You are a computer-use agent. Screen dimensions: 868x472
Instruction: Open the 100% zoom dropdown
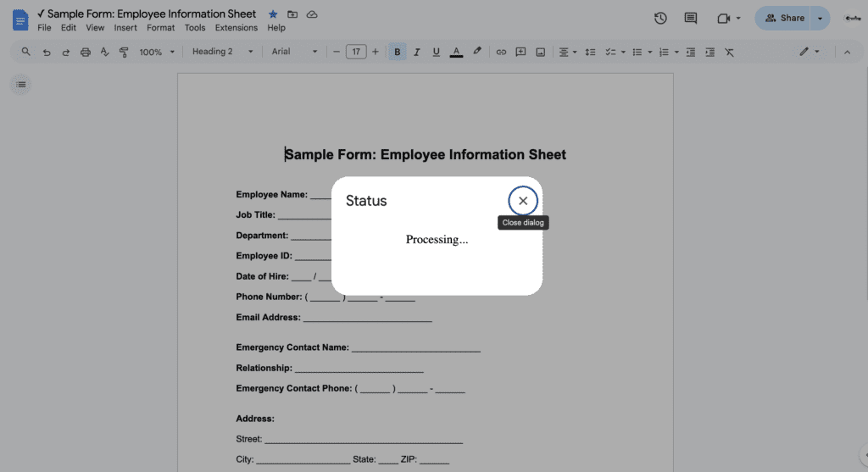(157, 52)
